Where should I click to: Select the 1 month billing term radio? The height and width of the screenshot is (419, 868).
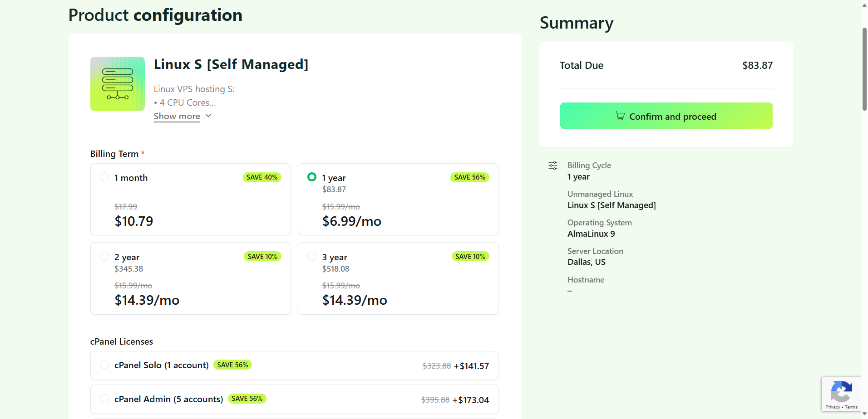pos(104,177)
